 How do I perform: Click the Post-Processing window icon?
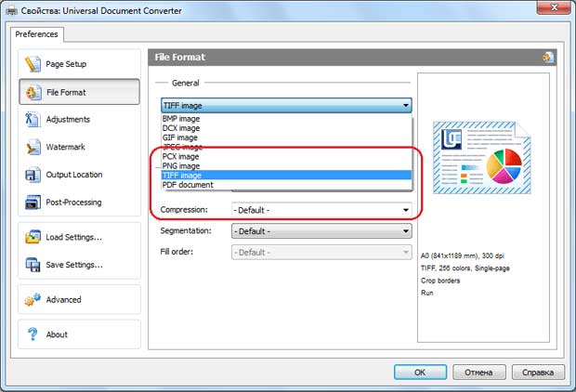tap(33, 203)
